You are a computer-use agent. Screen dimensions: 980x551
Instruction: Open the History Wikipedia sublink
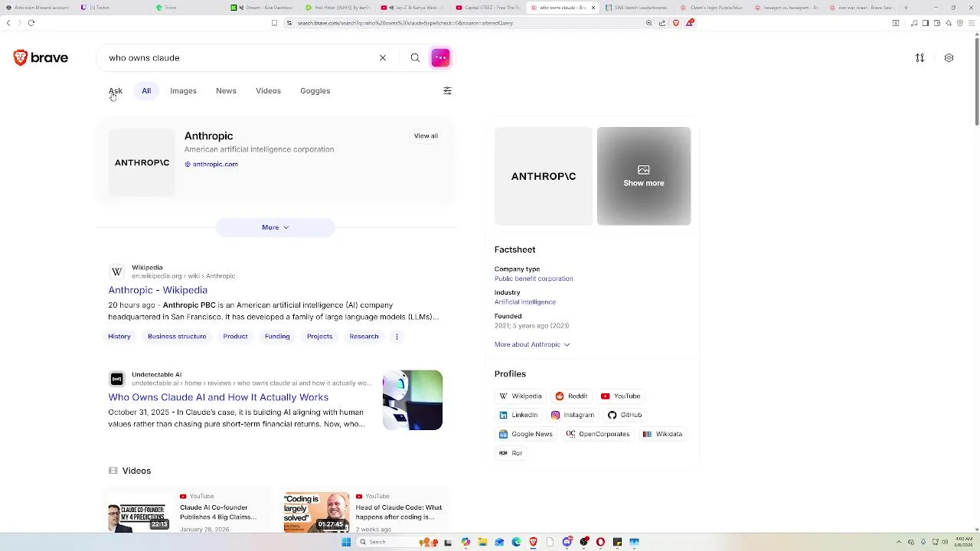[x=119, y=337]
